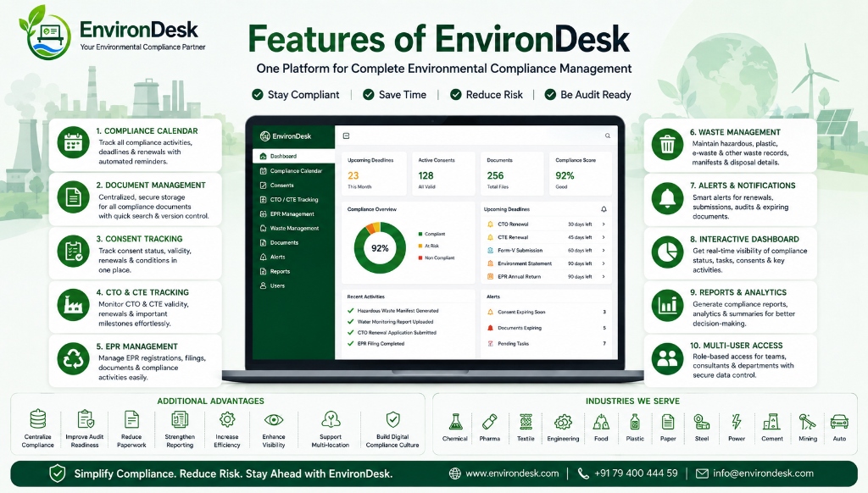Open Waste Management in the sidebar
The image size is (868, 493).
tap(294, 228)
